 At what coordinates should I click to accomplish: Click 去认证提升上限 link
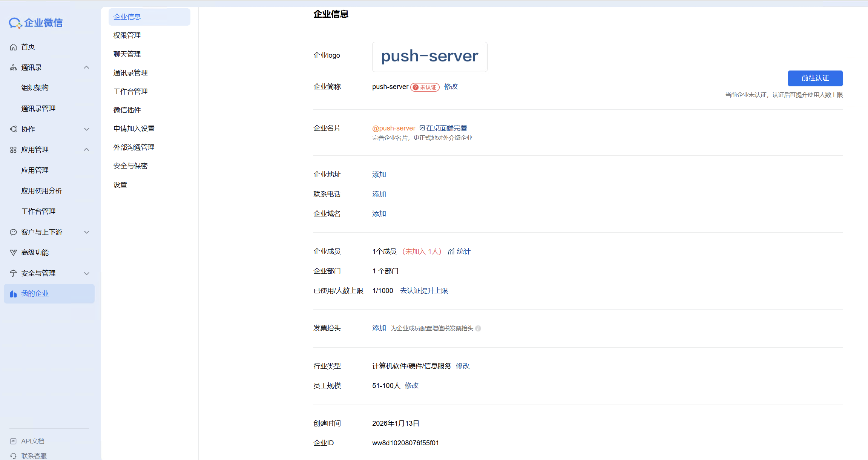pos(424,291)
